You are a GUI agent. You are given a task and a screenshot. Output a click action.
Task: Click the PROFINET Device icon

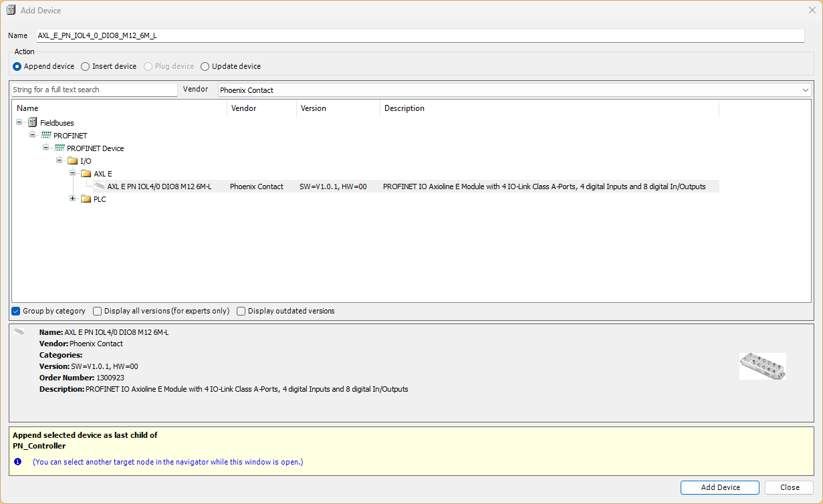60,148
